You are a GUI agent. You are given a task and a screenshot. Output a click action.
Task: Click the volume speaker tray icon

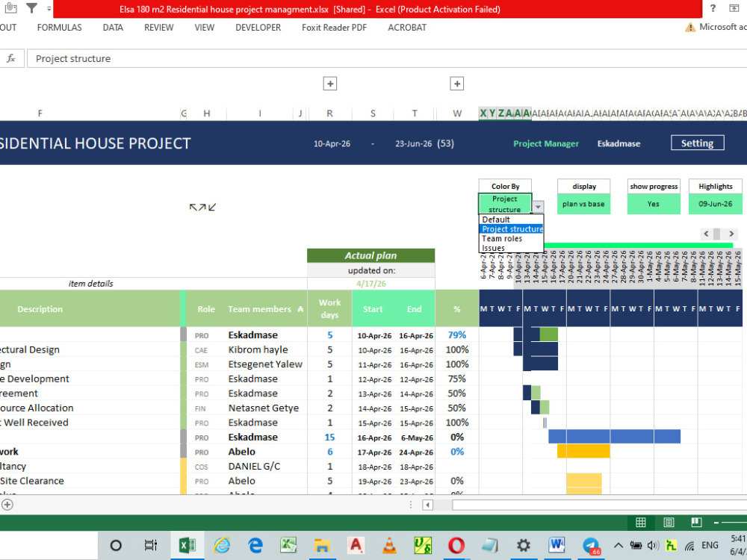tap(653, 545)
